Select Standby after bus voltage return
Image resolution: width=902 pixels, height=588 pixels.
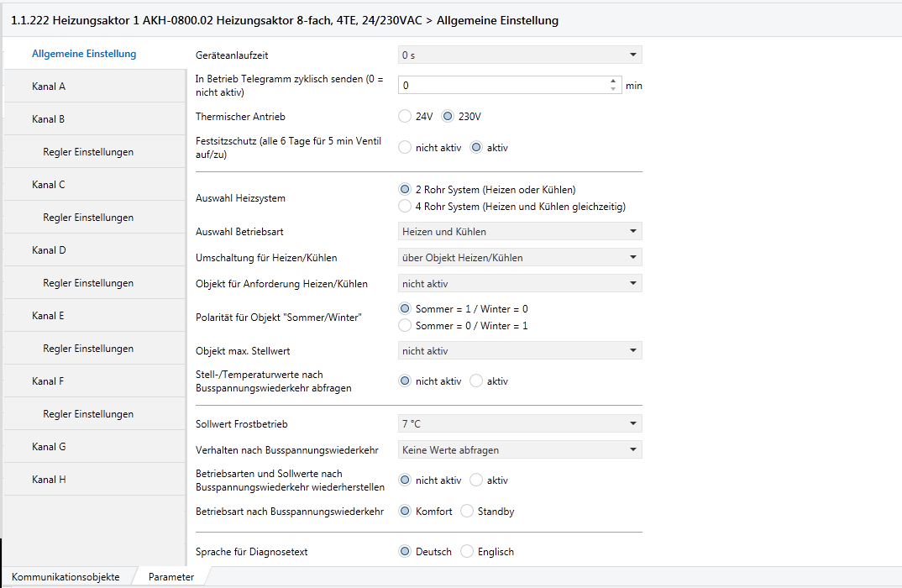(x=468, y=512)
